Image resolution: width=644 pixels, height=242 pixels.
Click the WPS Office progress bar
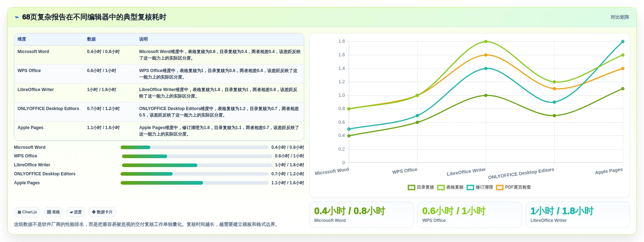click(x=197, y=156)
